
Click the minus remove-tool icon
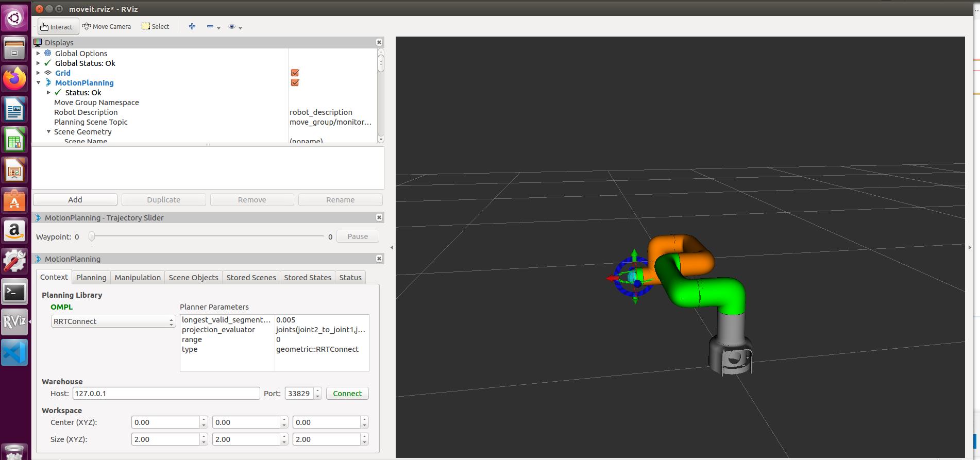pos(210,27)
